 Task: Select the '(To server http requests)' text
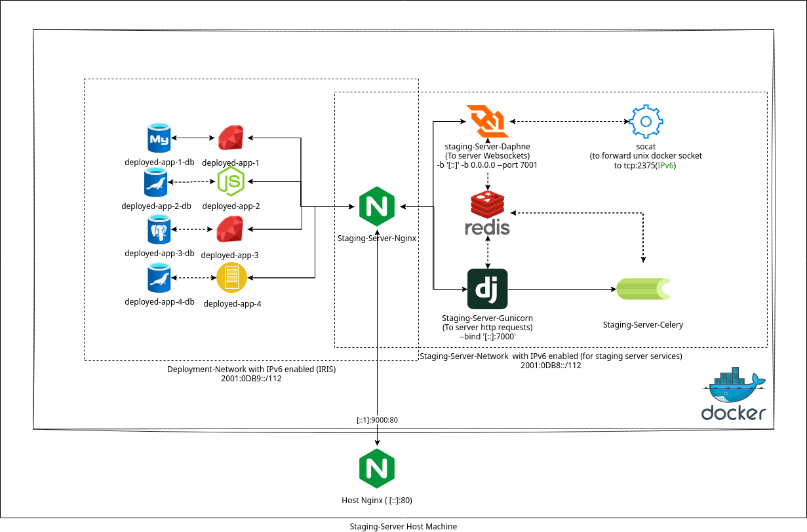pyautogui.click(x=488, y=328)
